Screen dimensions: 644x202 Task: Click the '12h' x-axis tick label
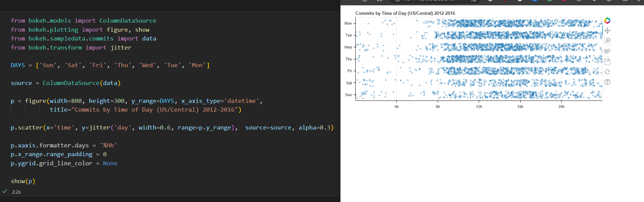[x=479, y=107]
